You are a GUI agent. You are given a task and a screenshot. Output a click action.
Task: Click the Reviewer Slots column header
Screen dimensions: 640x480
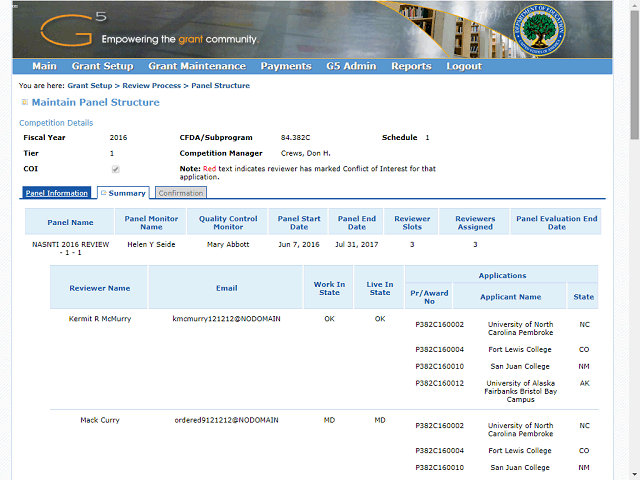click(x=412, y=222)
